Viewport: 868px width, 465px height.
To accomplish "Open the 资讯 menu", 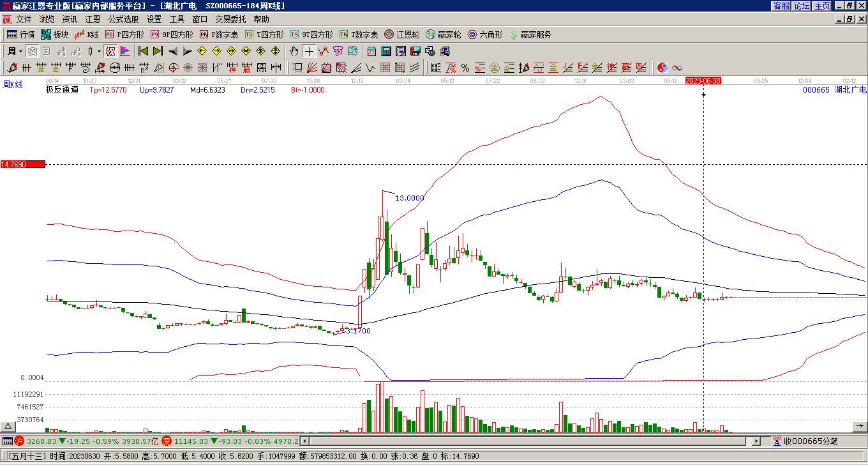I will point(70,20).
